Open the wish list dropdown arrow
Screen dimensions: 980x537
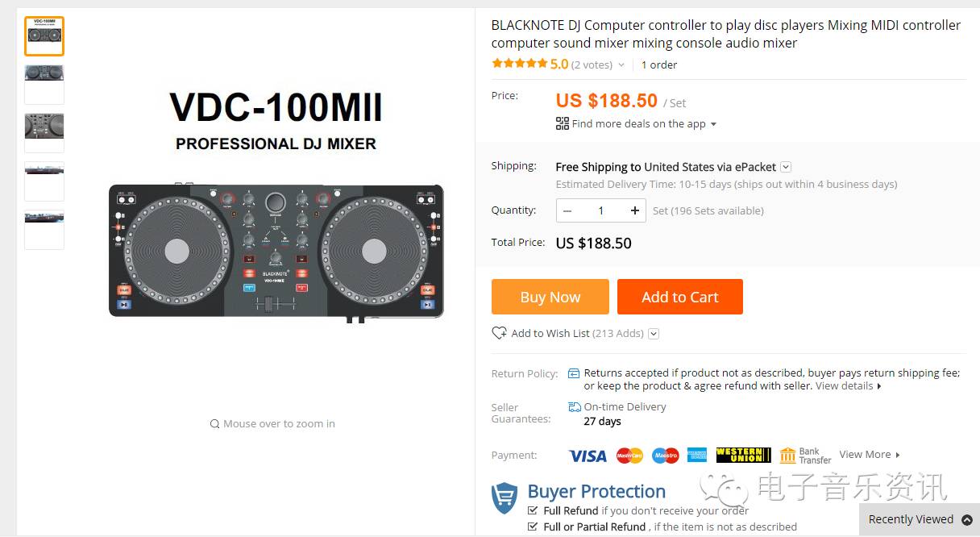tap(654, 334)
